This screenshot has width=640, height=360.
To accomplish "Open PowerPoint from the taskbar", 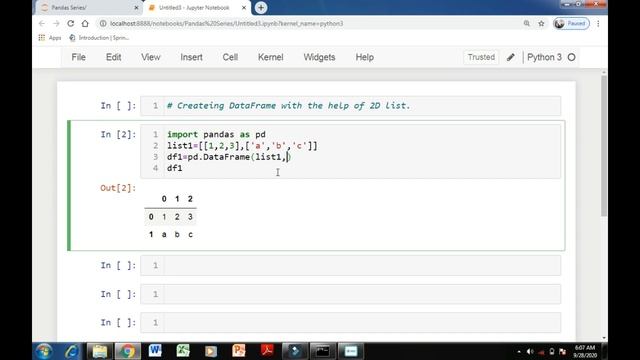I will coord(239,351).
